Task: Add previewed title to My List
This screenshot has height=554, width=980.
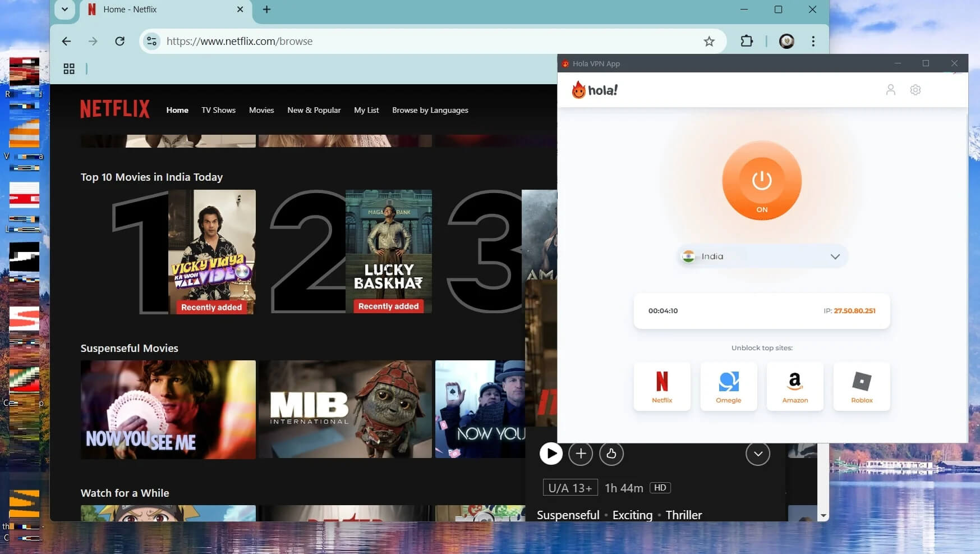Action: pos(581,454)
